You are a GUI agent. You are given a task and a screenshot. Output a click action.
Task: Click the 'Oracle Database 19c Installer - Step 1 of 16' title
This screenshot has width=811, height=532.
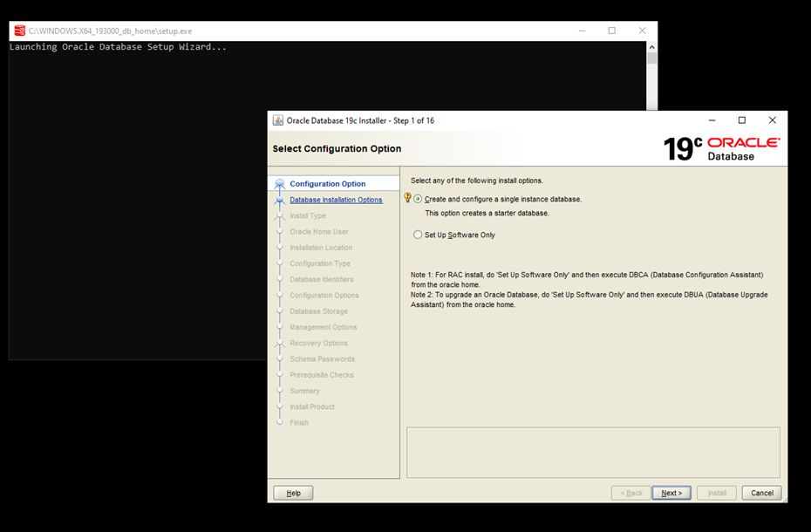point(360,120)
